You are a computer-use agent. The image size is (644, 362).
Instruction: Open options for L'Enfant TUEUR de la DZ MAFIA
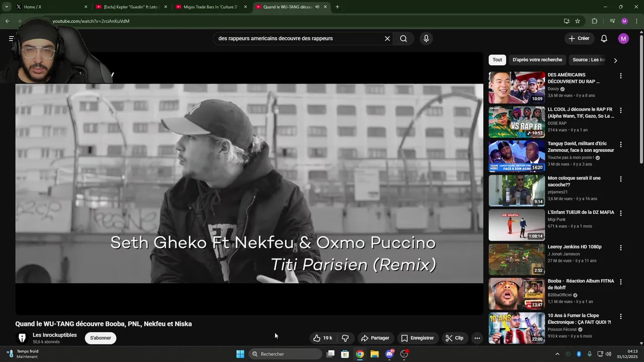tap(620, 213)
